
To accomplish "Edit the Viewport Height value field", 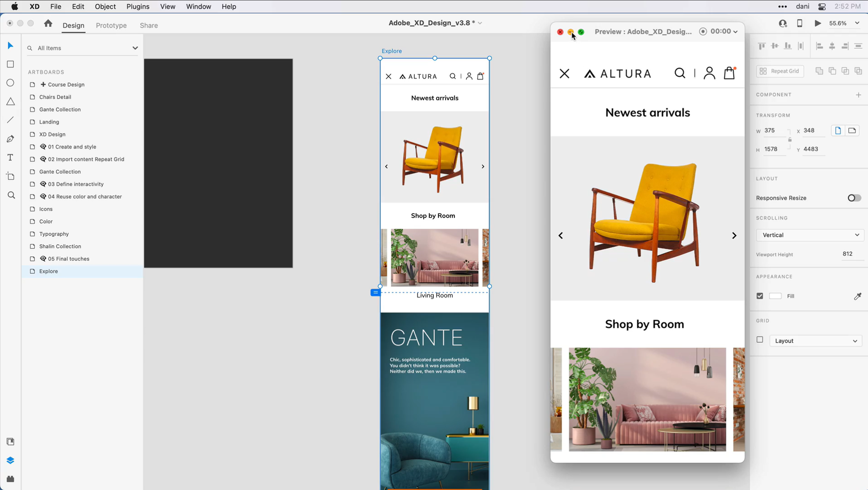I will pos(852,254).
